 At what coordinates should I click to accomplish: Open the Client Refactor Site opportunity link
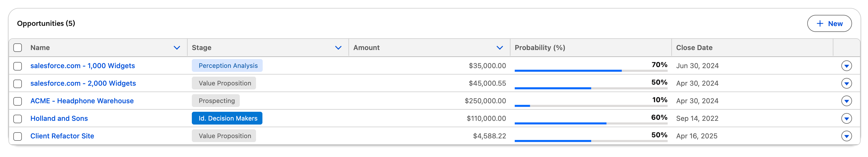point(62,136)
